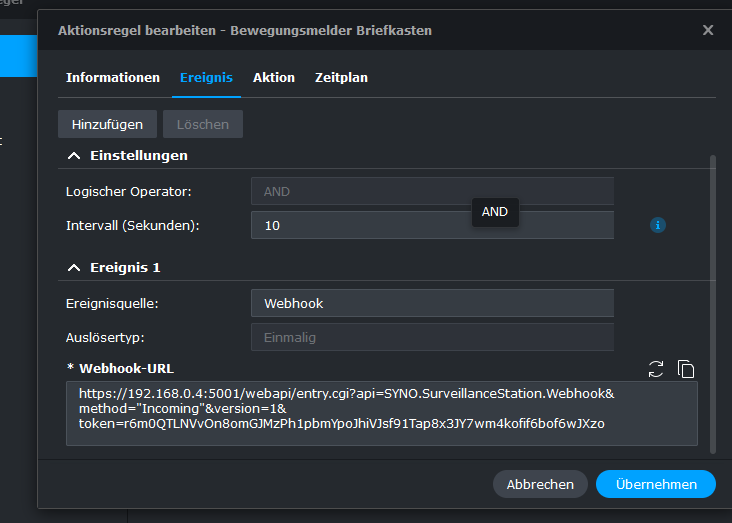The image size is (732, 523).
Task: Copy the Webhook-URL to clipboard
Action: tap(686, 369)
